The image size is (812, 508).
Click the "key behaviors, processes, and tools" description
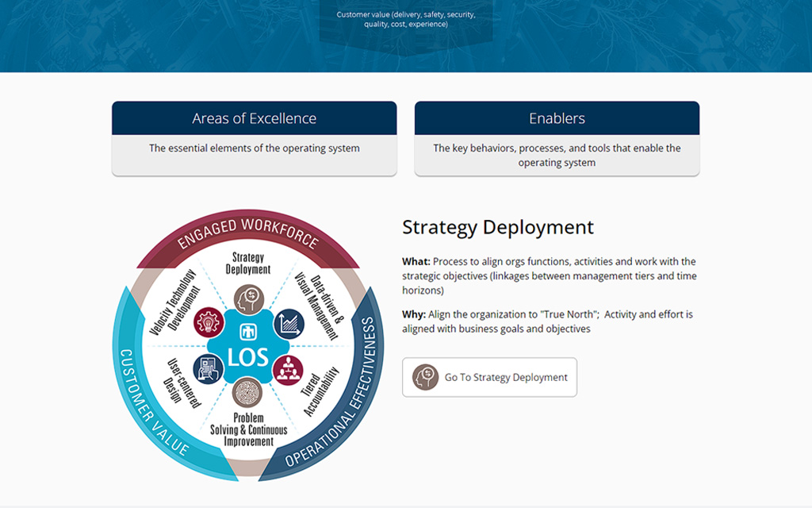557,155
